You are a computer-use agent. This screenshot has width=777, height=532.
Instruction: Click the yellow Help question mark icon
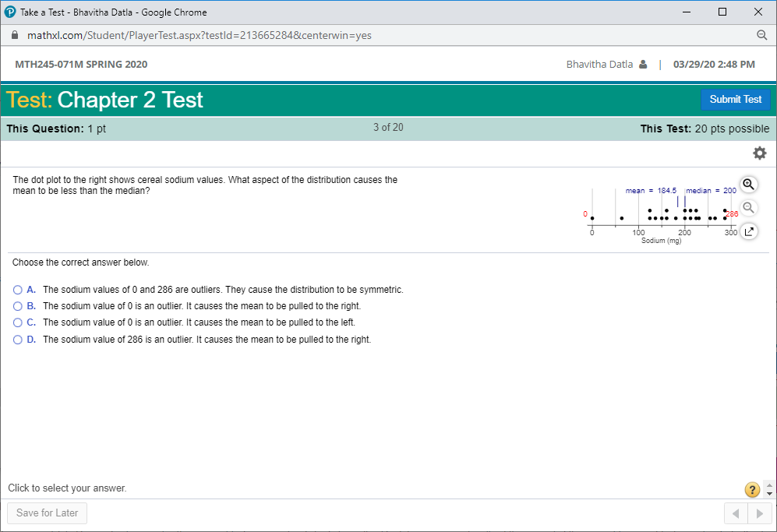(751, 489)
